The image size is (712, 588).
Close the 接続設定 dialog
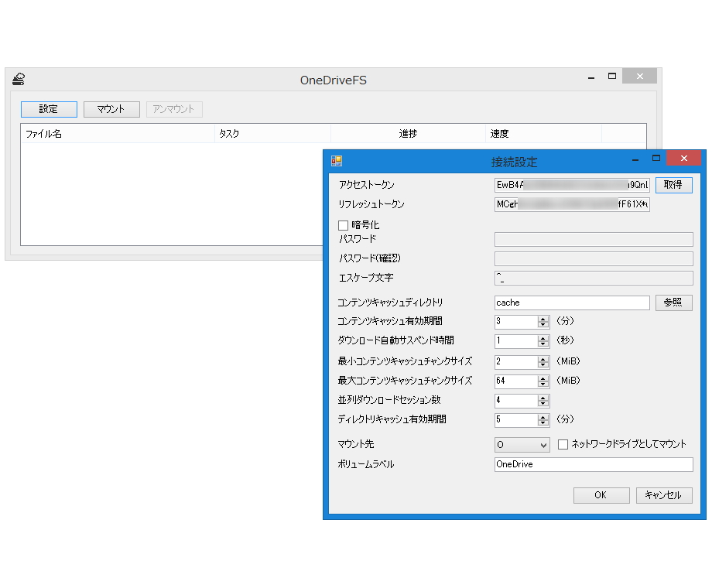[x=684, y=158]
